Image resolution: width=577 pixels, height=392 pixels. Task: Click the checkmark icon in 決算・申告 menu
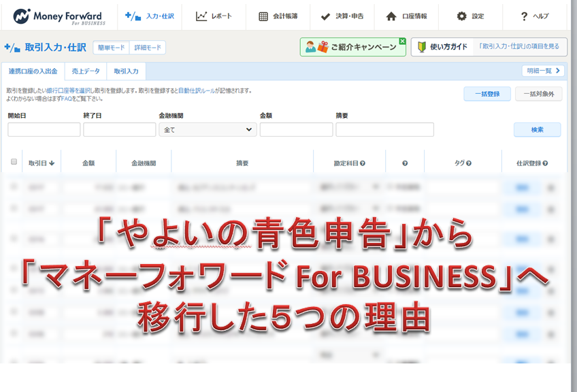(x=325, y=16)
